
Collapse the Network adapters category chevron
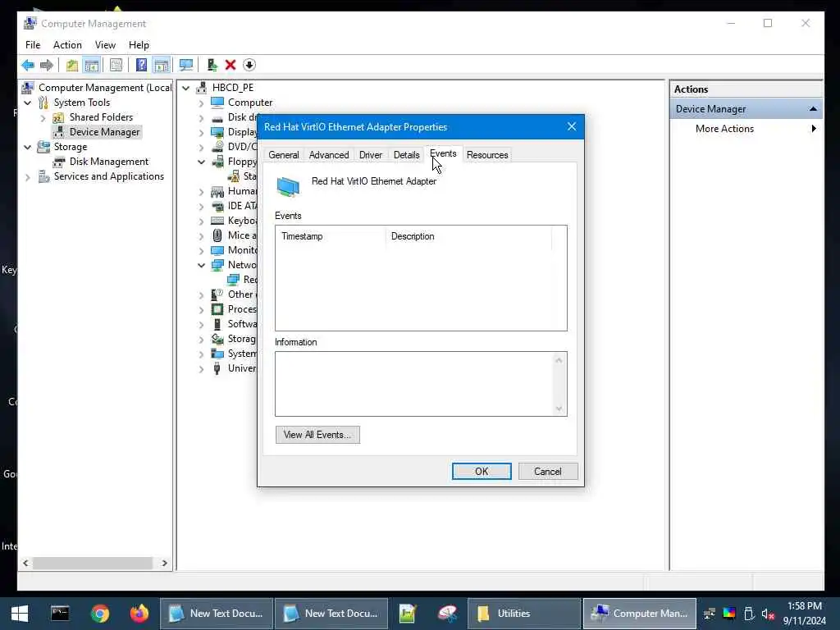point(202,265)
